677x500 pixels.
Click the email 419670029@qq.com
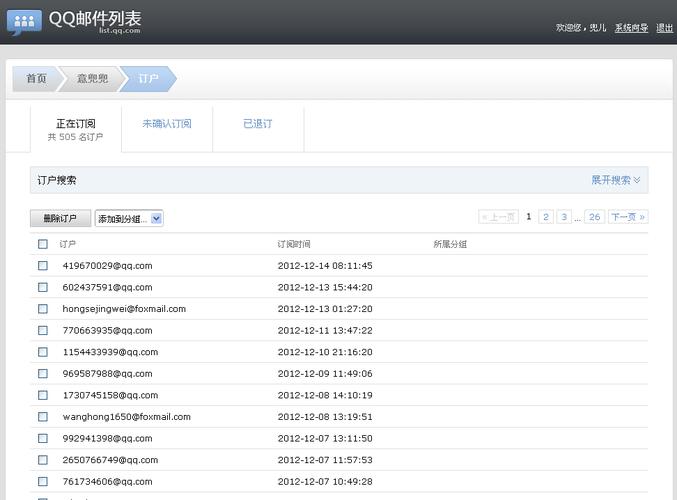click(108, 266)
